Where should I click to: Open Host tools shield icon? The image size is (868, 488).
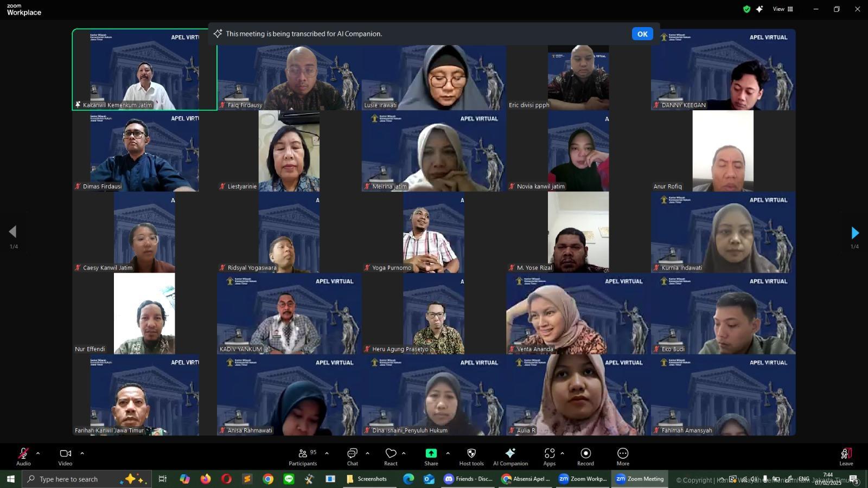point(471,457)
